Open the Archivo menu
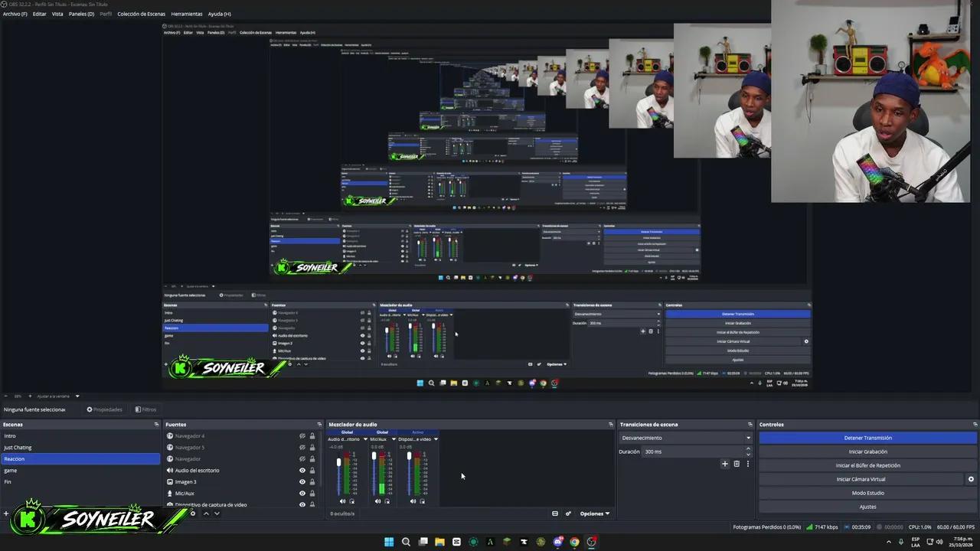The height and width of the screenshot is (551, 980). point(15,14)
